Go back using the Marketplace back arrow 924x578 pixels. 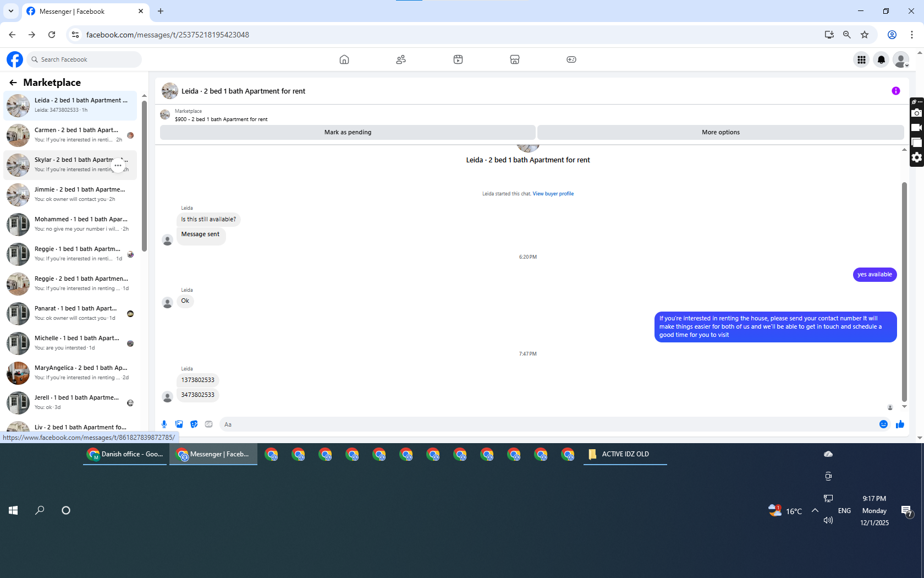pos(13,83)
